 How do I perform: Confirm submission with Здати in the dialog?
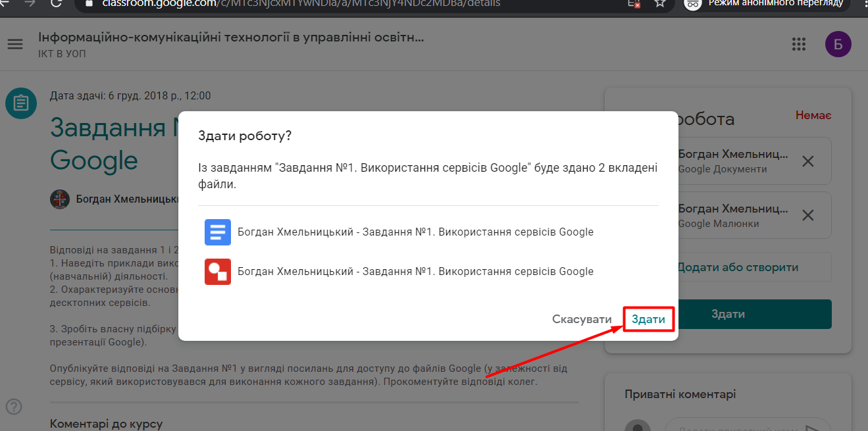pos(648,319)
